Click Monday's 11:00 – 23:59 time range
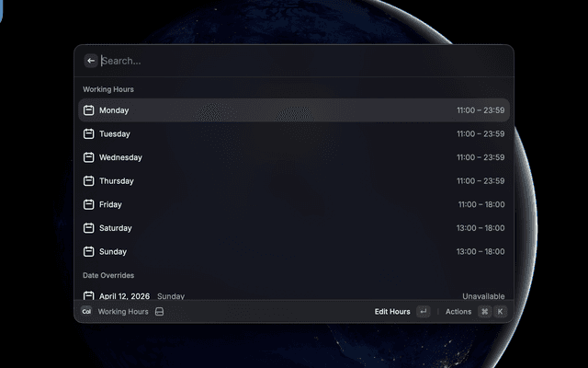The image size is (588, 368). click(481, 110)
